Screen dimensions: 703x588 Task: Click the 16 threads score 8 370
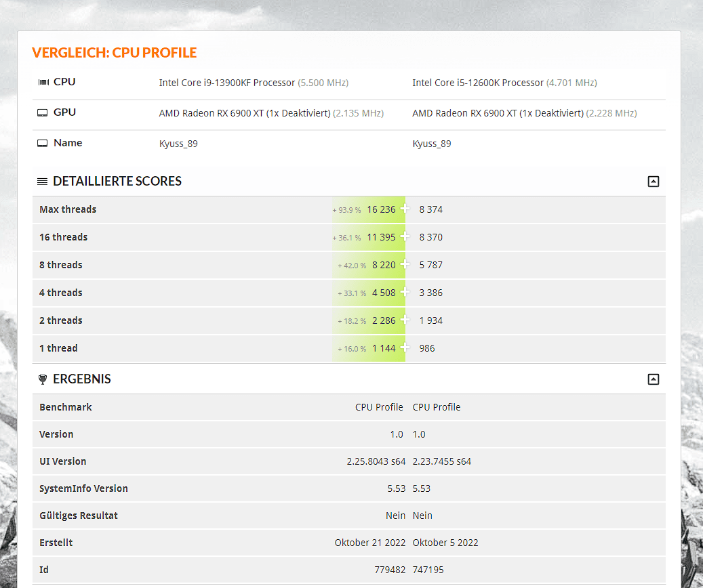tap(431, 237)
